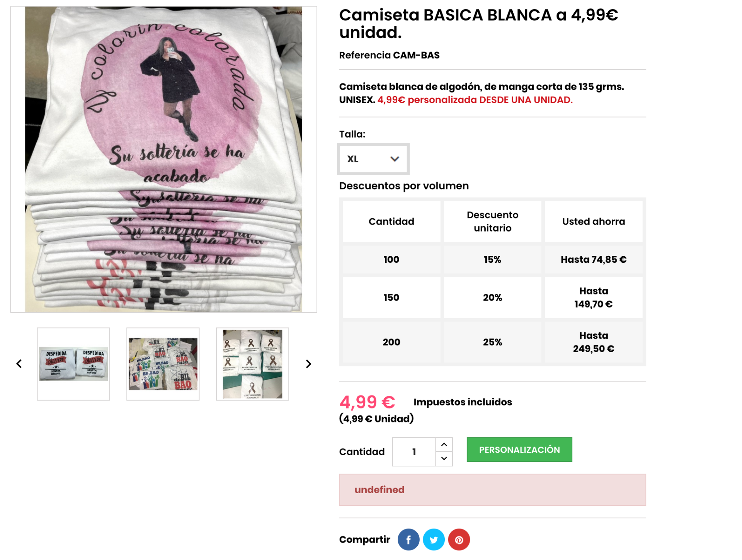
Task: Select the Despedida Soltero shirts thumbnail
Action: tap(73, 364)
